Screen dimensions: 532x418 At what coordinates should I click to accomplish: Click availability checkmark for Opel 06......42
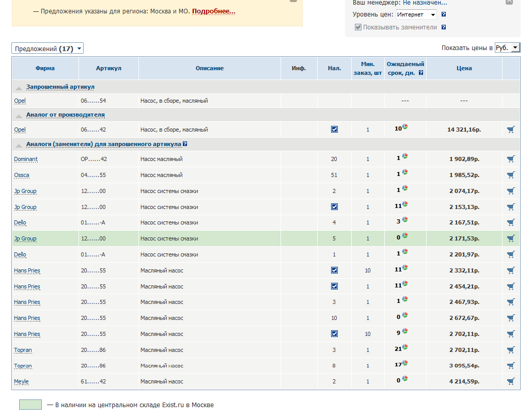point(334,129)
